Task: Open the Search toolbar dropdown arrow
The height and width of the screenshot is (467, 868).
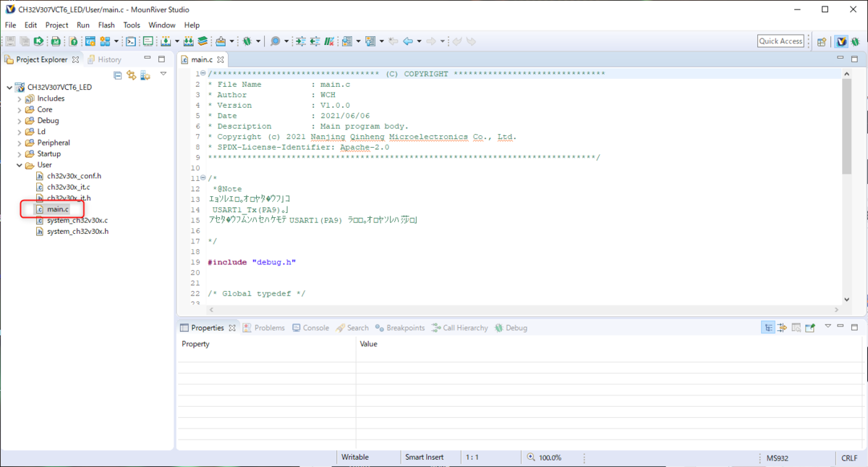Action: point(286,41)
